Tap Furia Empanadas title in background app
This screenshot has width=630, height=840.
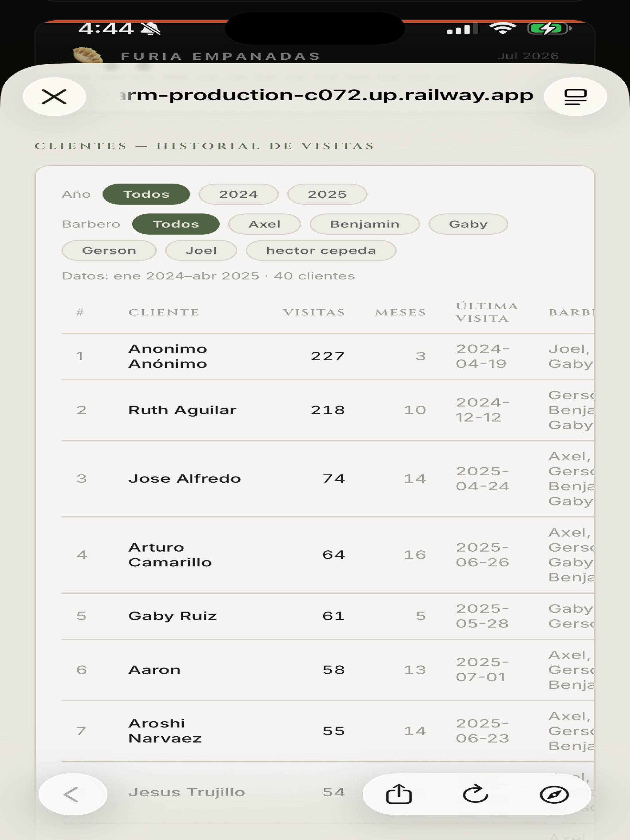(x=221, y=56)
